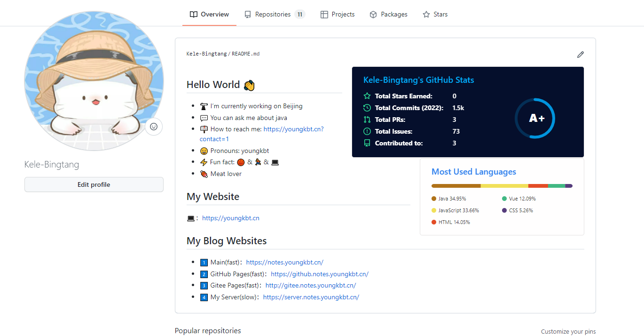Open https://youngkbt.cn under My Website

point(231,218)
